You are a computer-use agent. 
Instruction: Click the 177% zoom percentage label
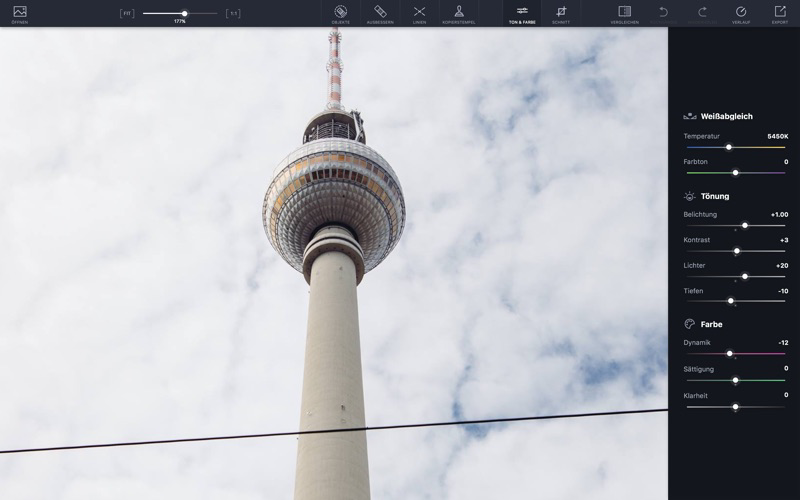pyautogui.click(x=180, y=21)
